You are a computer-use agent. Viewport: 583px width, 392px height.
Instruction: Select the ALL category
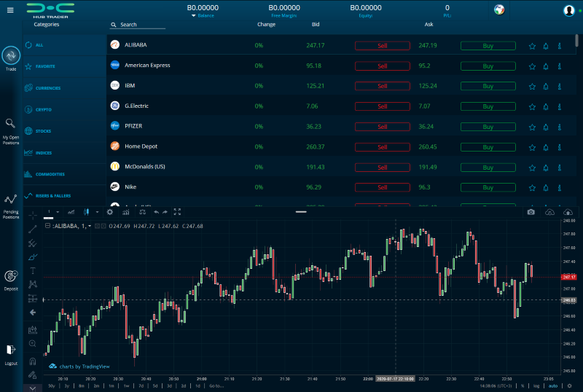tap(65, 45)
